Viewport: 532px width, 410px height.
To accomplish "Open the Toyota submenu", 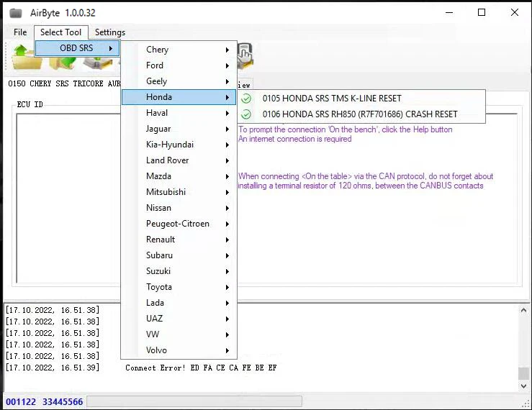I will (179, 287).
